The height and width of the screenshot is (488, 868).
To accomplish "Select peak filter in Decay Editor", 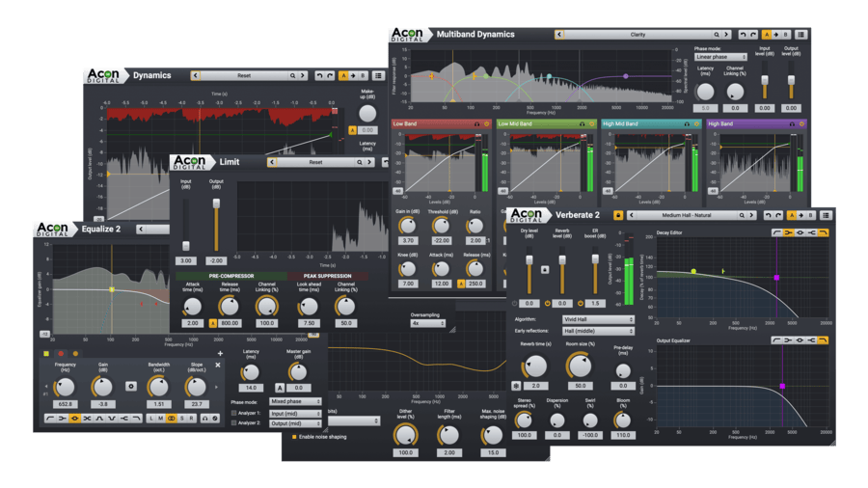I will pyautogui.click(x=800, y=233).
